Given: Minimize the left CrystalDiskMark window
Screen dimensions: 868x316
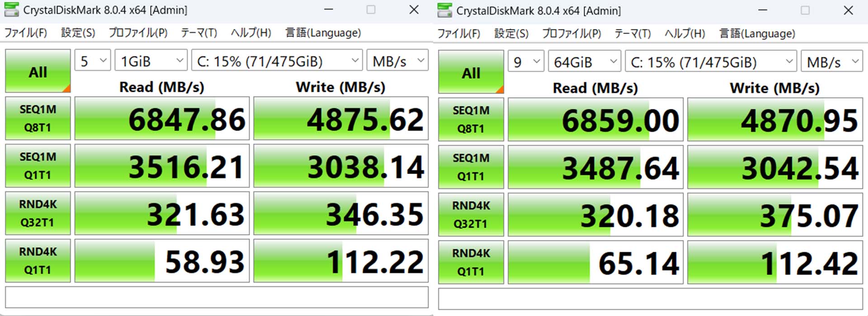Looking at the screenshot, I should (329, 9).
